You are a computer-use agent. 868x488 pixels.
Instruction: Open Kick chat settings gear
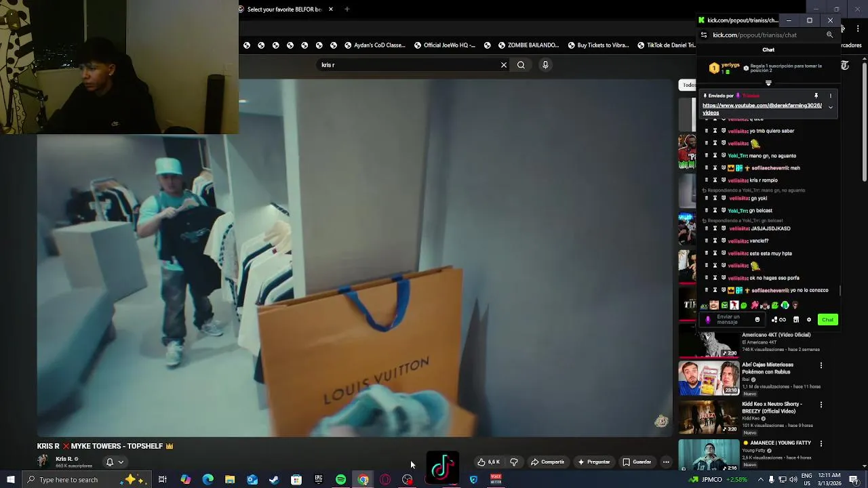coord(808,320)
